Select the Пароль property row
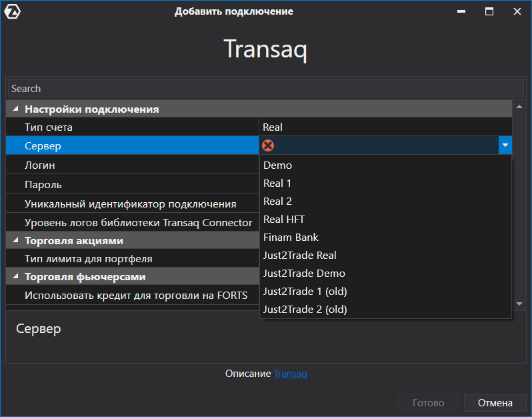 coord(132,184)
